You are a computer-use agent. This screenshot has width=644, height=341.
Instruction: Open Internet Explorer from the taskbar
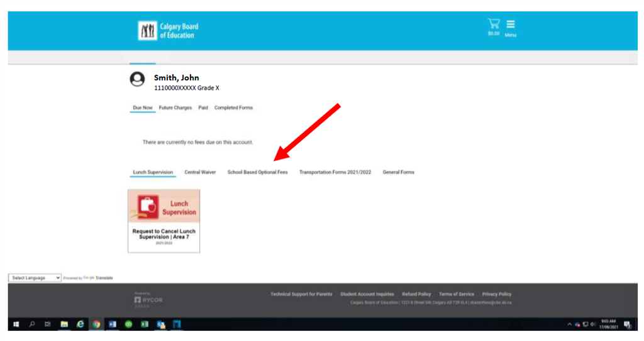pyautogui.click(x=80, y=324)
